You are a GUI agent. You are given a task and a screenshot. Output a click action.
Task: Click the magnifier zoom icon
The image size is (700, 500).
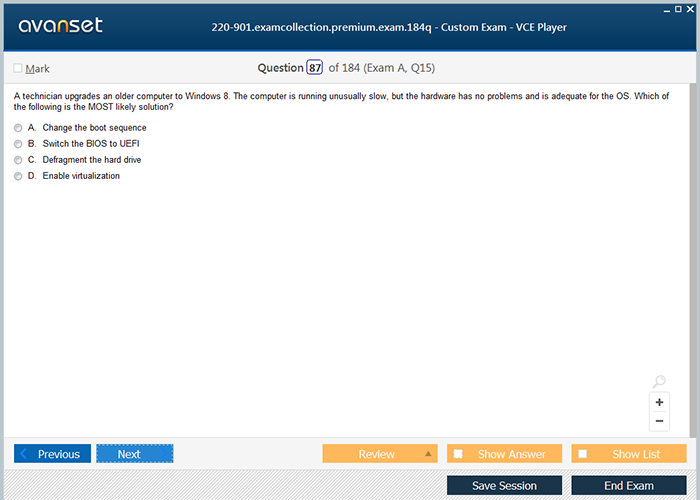pos(659,382)
